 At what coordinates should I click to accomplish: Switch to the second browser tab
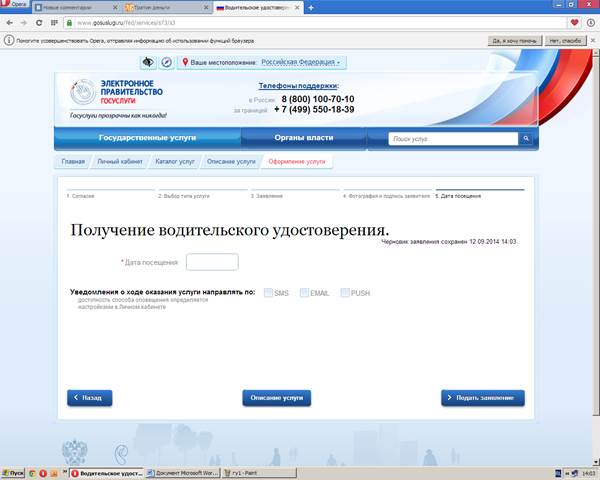(167, 8)
